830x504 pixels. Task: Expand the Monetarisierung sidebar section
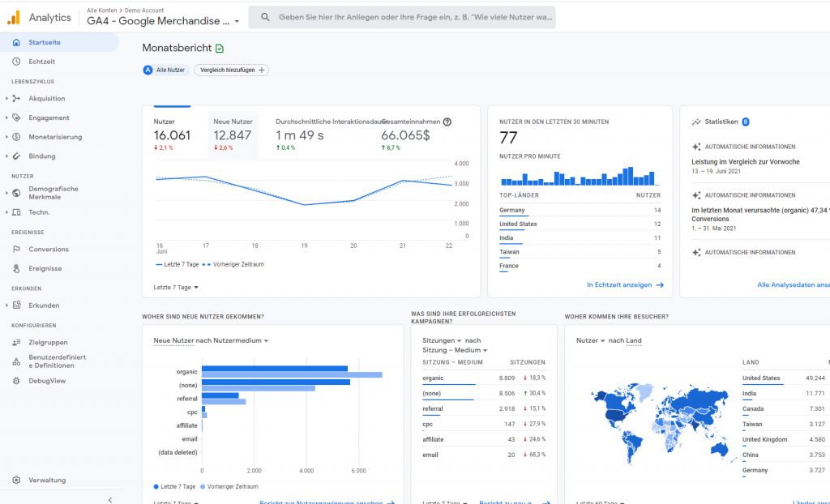point(6,137)
